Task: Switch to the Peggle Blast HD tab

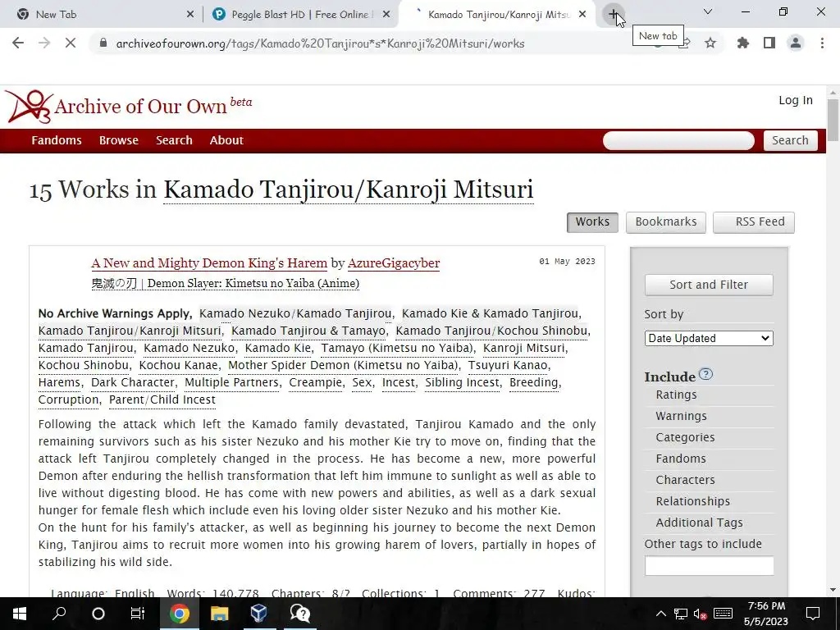Action: [x=300, y=15]
